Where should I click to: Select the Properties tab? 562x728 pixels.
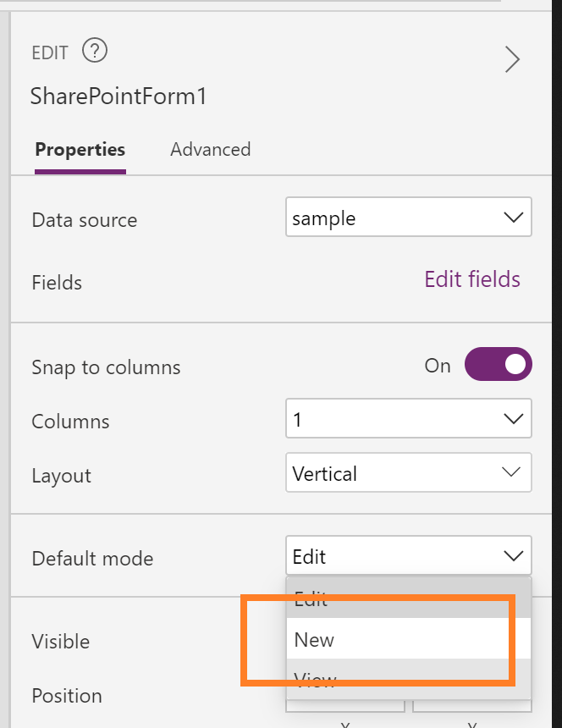click(x=80, y=149)
